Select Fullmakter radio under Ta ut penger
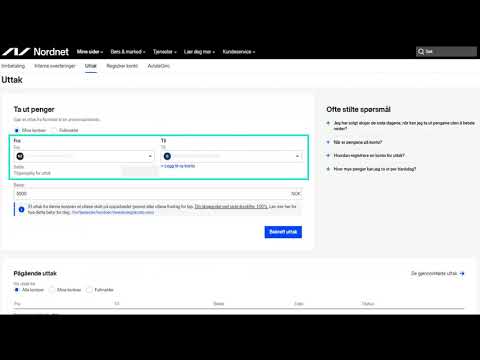Viewport: 480px width, 360px height. point(54,130)
